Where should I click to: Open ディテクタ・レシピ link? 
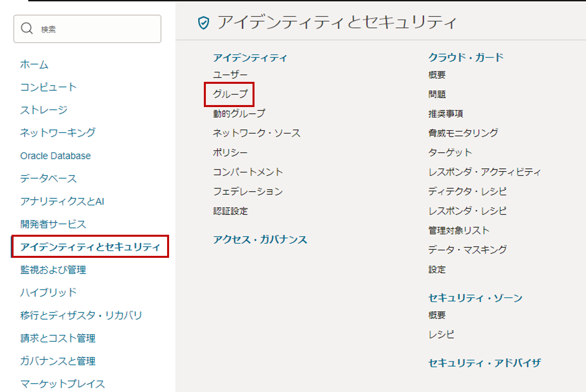[x=467, y=191]
